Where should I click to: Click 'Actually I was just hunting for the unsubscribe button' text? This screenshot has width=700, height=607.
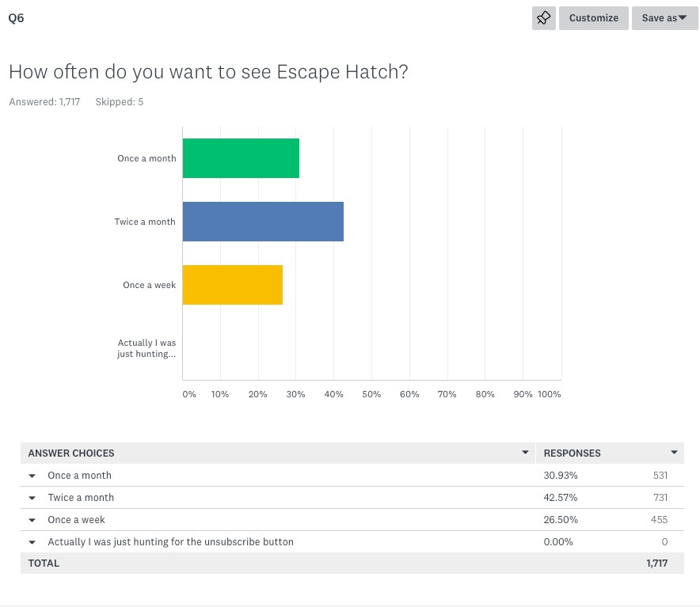[x=170, y=542]
